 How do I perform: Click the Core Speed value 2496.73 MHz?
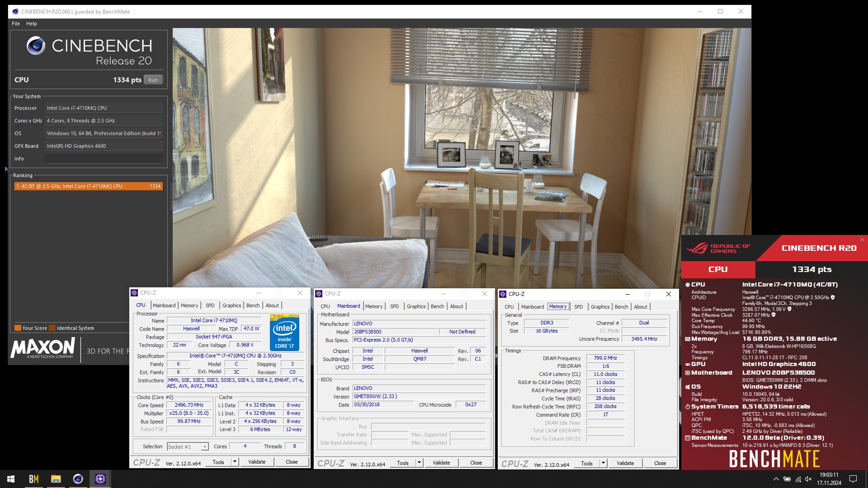[189, 405]
